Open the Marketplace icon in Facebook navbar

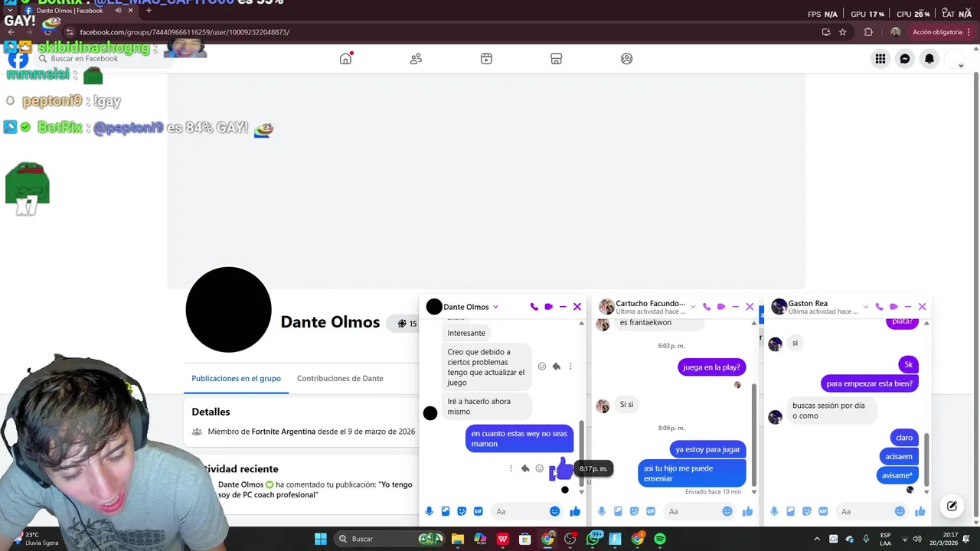click(557, 59)
